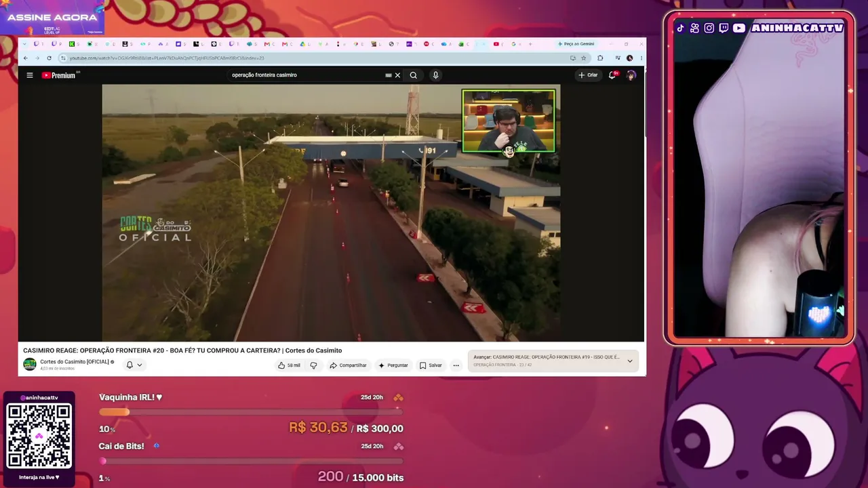
Task: Expand the Operação Fronteira playlist panel
Action: pos(630,361)
